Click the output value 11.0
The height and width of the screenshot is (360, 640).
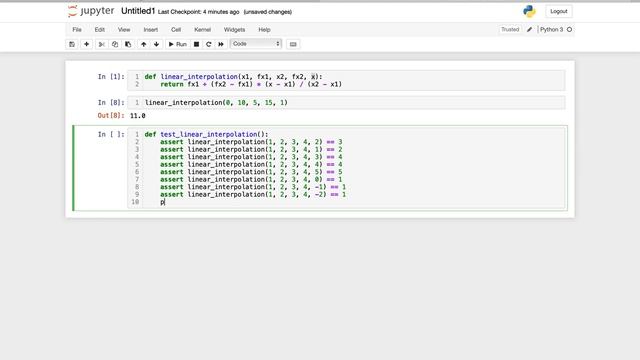pos(138,116)
